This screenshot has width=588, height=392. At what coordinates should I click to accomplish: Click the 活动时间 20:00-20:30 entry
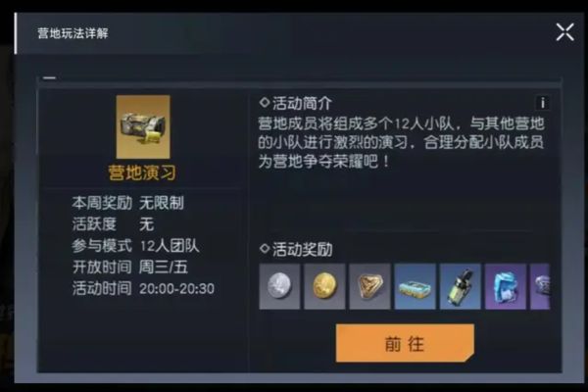143,288
